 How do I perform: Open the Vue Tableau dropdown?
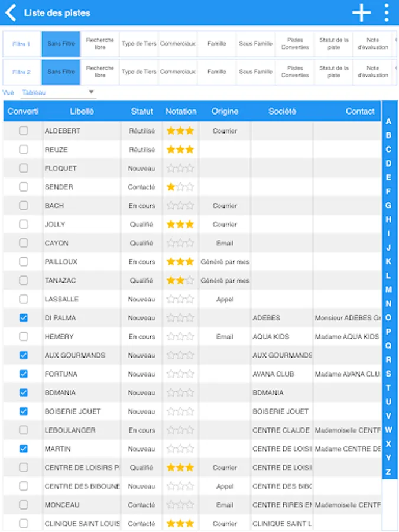(58, 92)
